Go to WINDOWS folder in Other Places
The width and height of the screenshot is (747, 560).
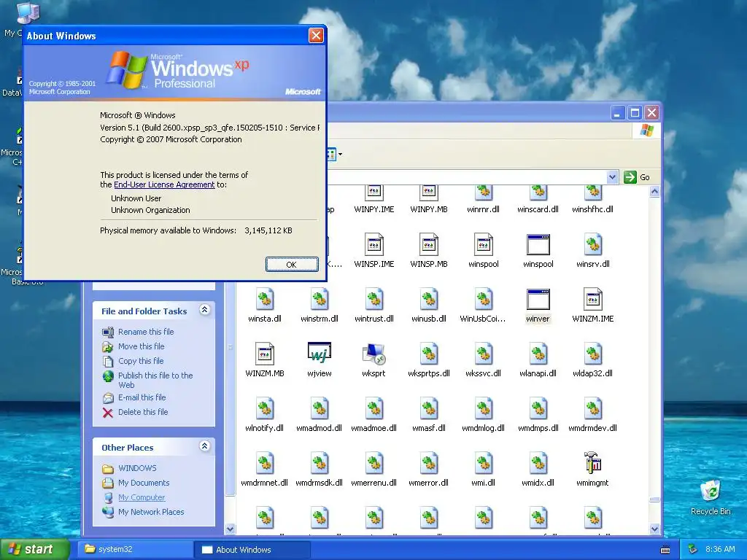[x=137, y=469]
